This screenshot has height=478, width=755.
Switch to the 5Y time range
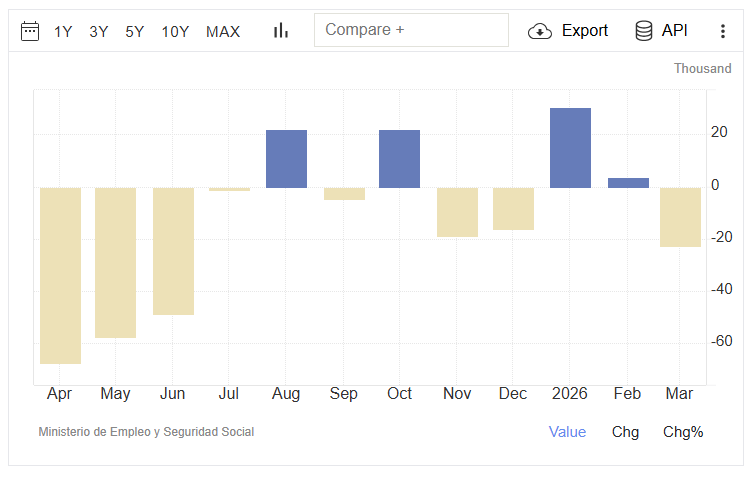135,31
